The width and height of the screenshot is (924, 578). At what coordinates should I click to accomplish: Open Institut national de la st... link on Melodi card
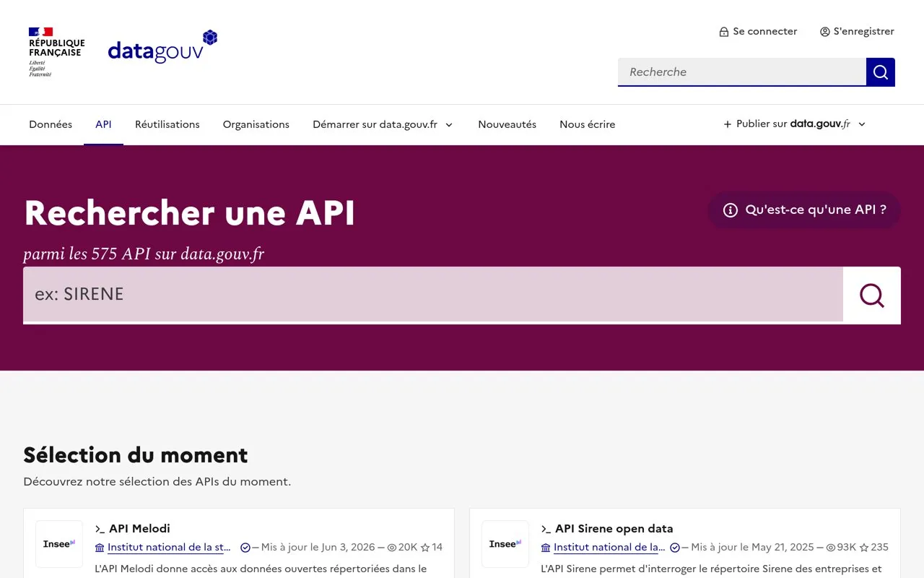[170, 548]
